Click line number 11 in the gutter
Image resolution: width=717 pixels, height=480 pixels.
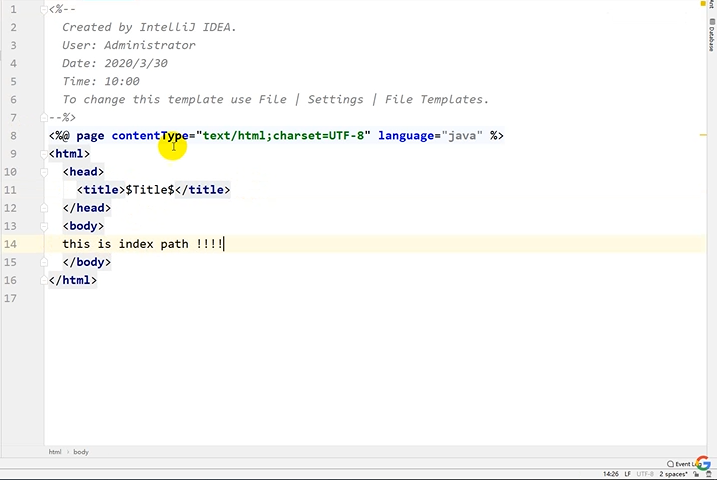coord(10,190)
